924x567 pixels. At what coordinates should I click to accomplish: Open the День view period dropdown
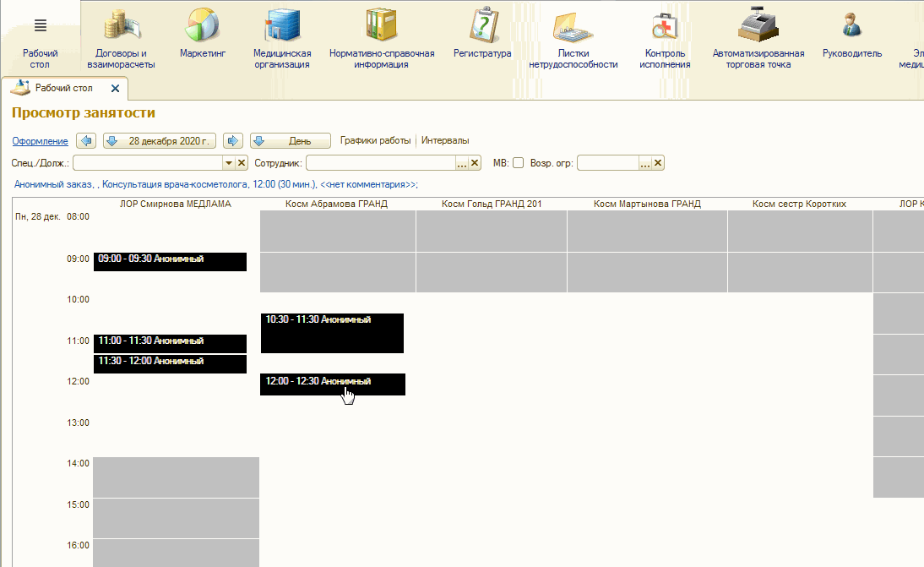[x=290, y=141]
